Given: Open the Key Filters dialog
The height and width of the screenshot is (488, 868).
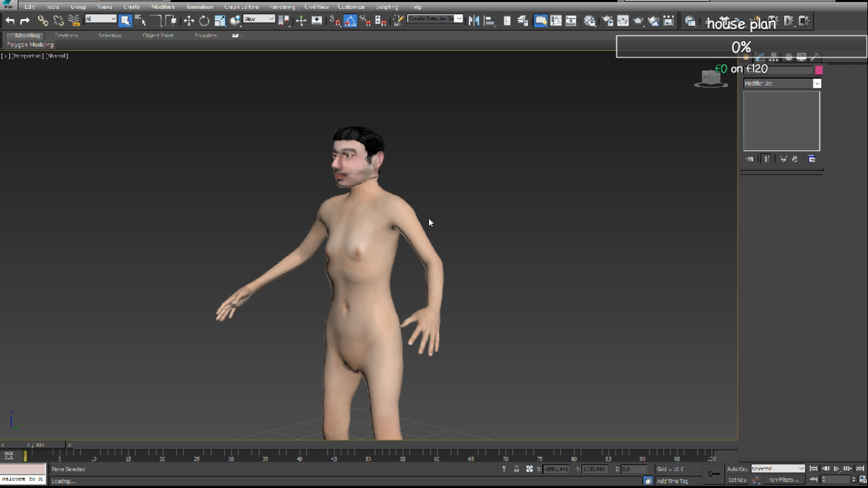Looking at the screenshot, I should (x=783, y=480).
